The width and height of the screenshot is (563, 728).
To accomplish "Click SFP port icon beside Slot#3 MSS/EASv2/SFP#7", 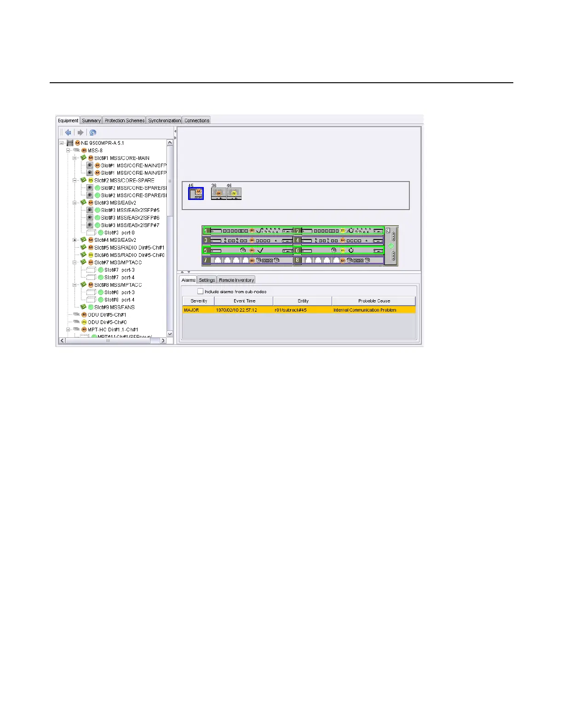I will pos(90,225).
